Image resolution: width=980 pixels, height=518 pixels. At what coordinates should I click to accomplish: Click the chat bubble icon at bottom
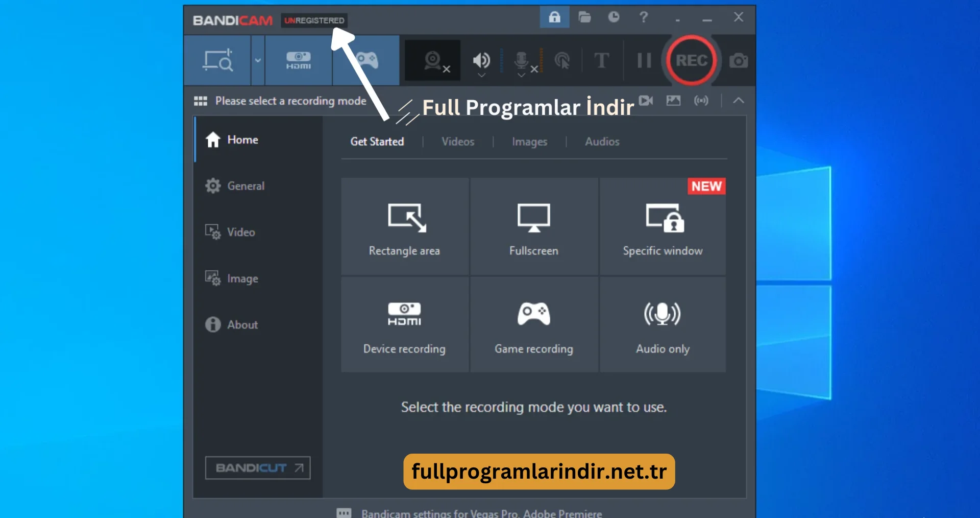click(344, 513)
